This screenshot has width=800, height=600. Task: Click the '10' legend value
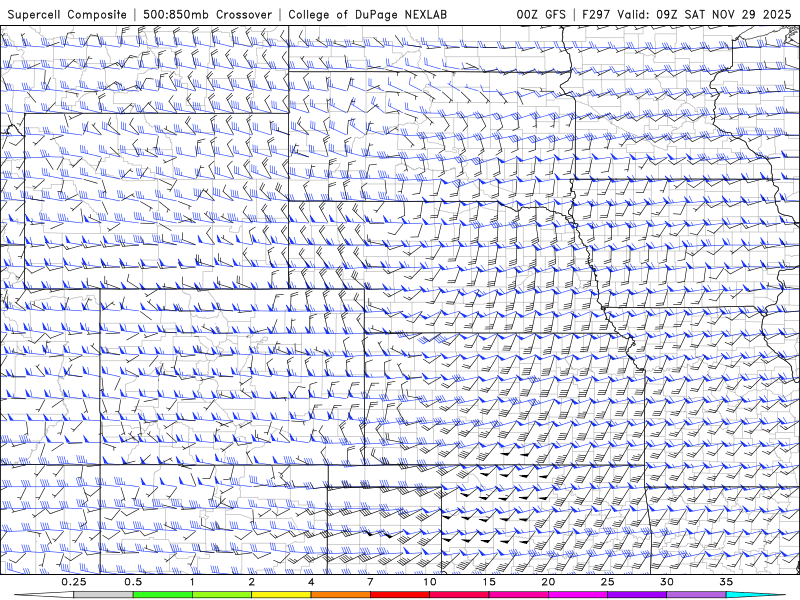pos(430,582)
